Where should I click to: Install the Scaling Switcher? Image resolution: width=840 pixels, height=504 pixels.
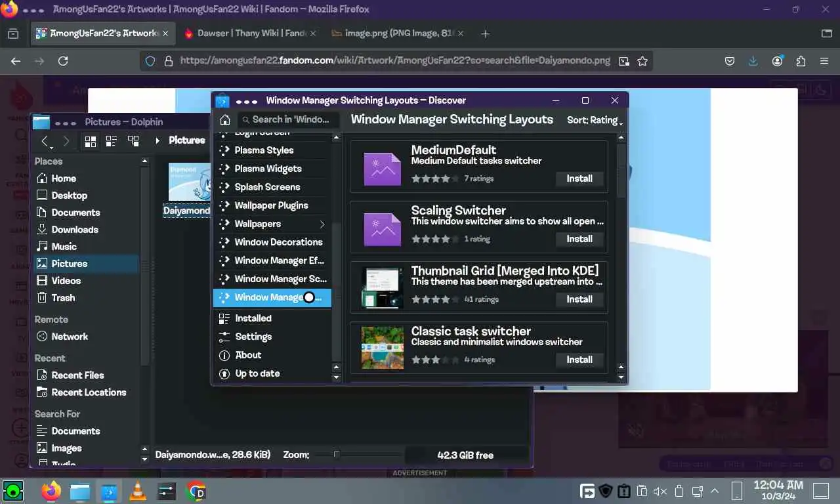[x=579, y=239]
